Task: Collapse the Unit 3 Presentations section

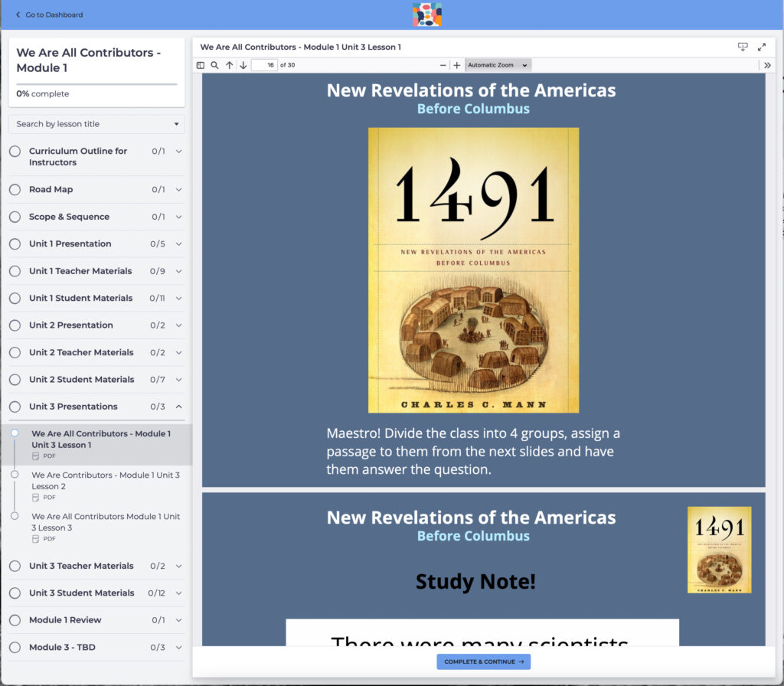Action: tap(179, 407)
